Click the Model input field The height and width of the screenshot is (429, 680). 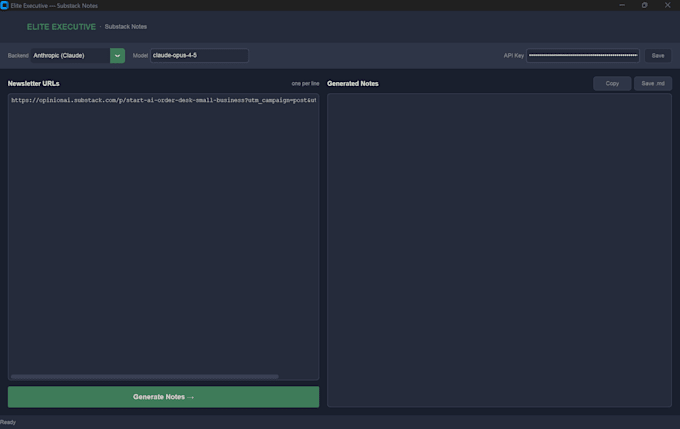[x=199, y=56]
